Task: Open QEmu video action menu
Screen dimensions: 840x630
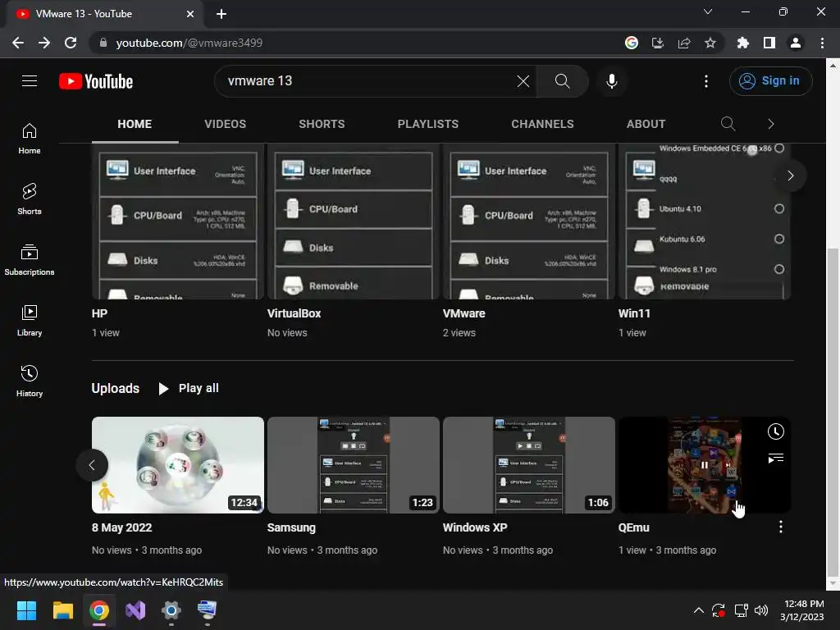Action: [x=781, y=527]
